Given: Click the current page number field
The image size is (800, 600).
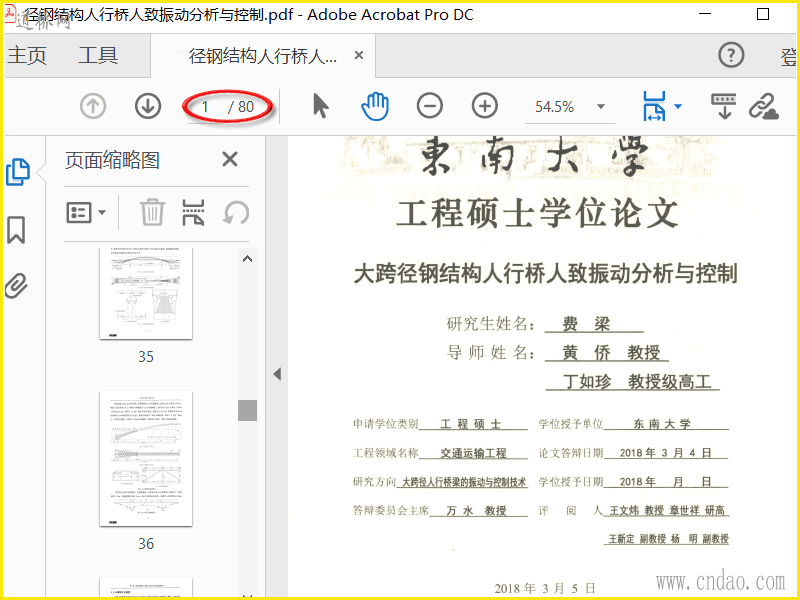Looking at the screenshot, I should pos(205,107).
